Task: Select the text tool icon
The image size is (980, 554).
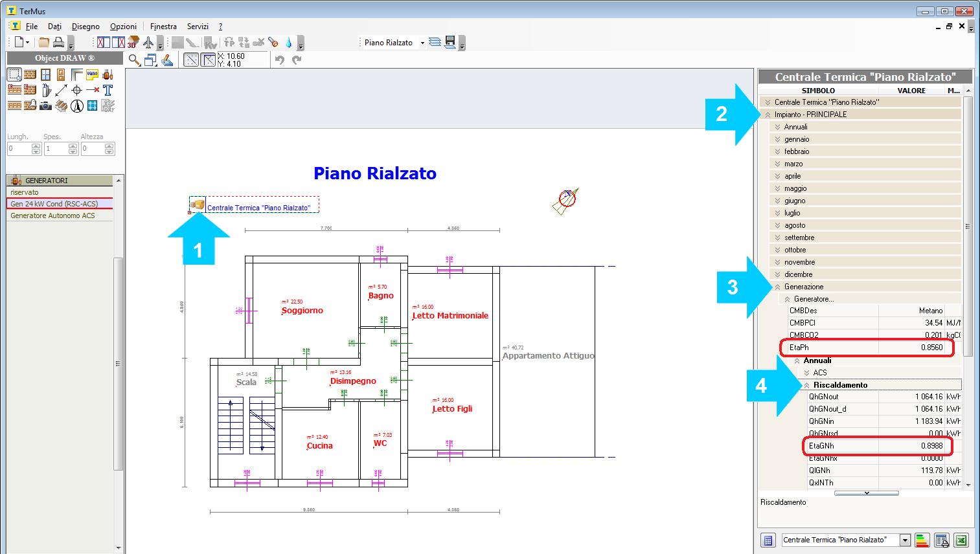Action: tap(108, 90)
